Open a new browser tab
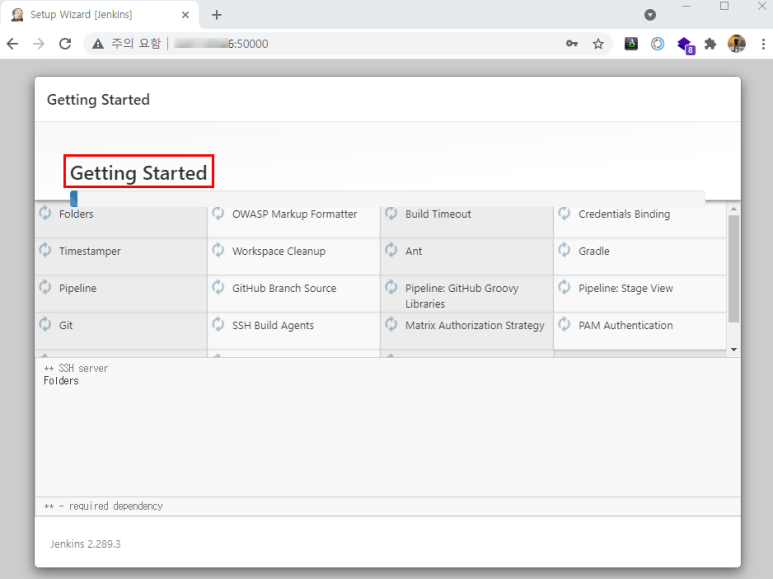Image resolution: width=773 pixels, height=579 pixels. tap(216, 15)
